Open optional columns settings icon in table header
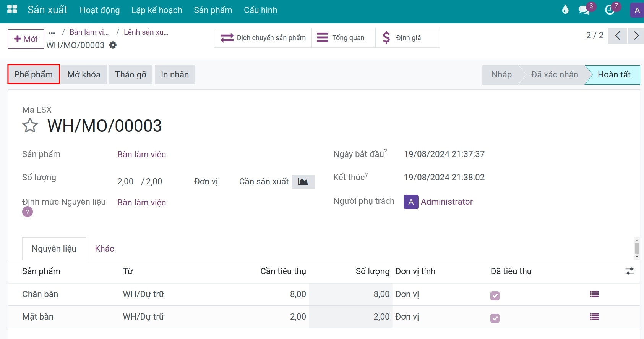Screen dimensions: 644x339 (x=629, y=271)
